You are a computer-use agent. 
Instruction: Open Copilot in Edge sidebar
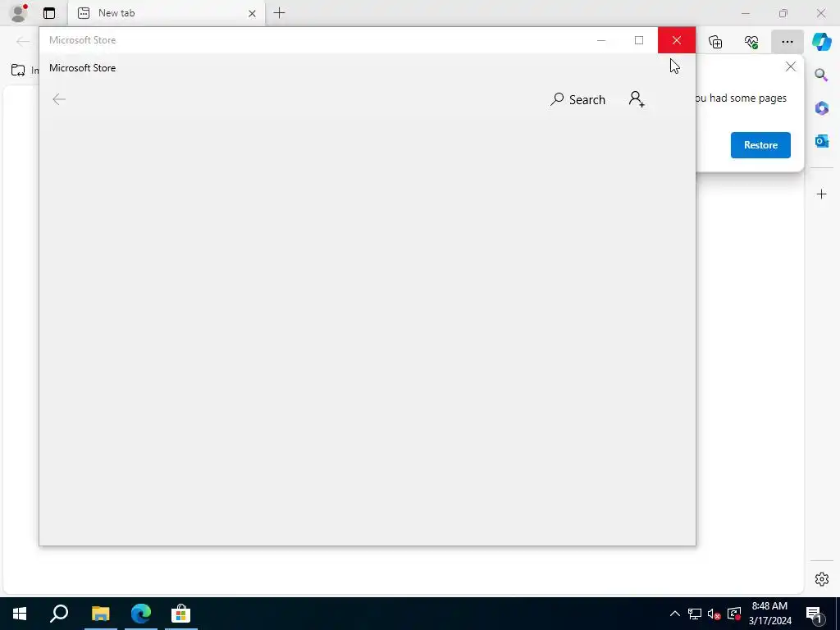click(x=821, y=42)
